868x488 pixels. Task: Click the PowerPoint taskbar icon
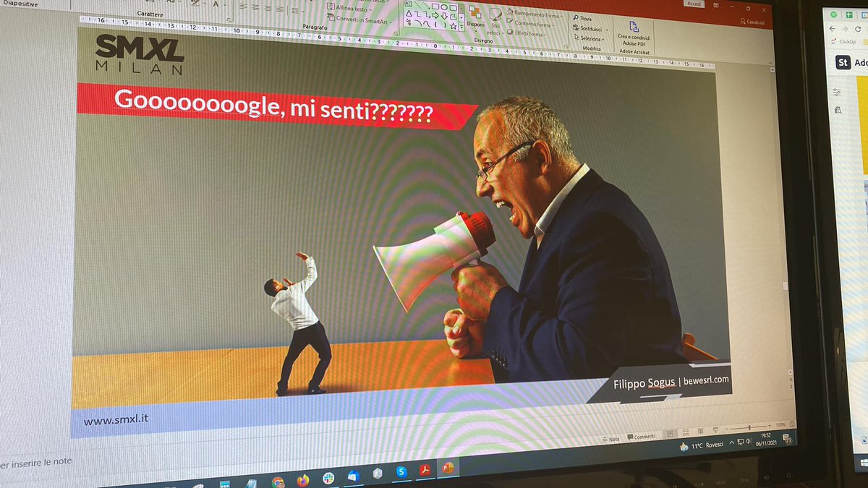pos(448,468)
